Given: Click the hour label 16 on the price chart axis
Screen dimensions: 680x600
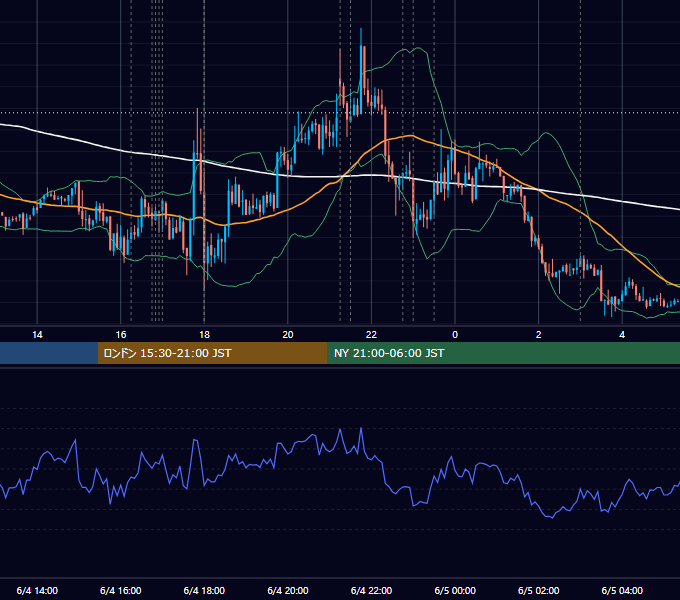Looking at the screenshot, I should click(x=121, y=335).
